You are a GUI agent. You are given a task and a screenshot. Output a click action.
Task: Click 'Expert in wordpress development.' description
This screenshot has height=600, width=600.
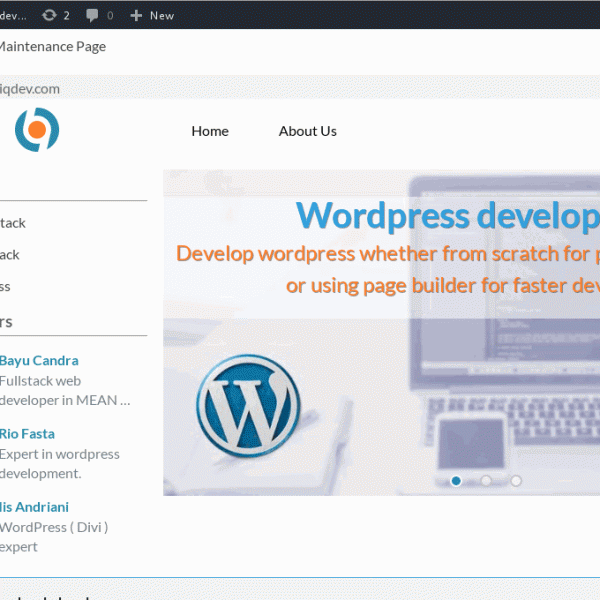60,464
